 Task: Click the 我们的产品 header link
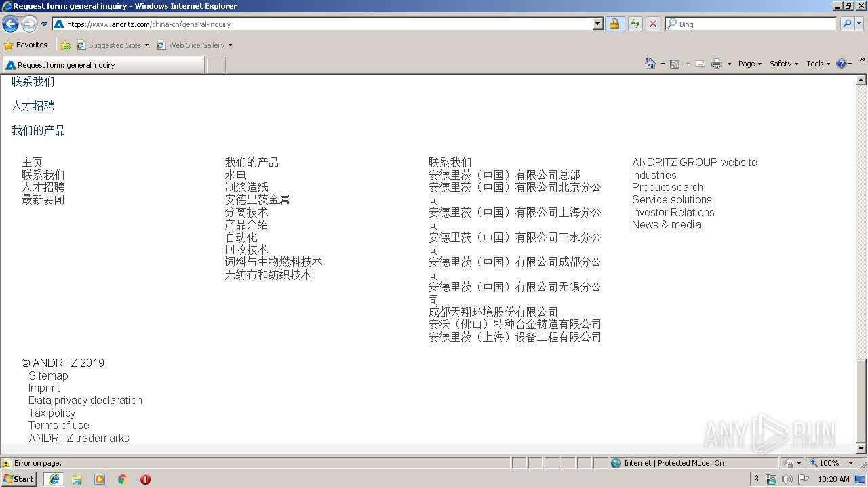click(x=38, y=130)
